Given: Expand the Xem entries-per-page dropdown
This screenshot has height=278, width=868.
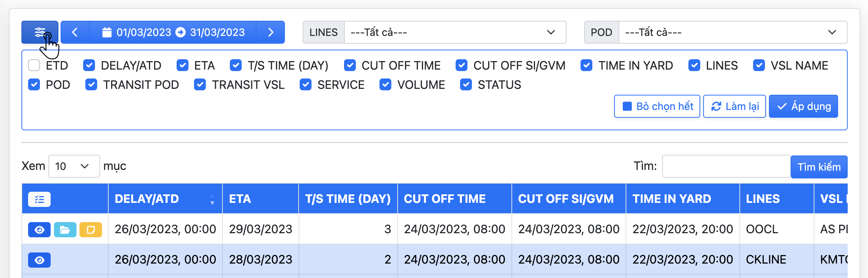Looking at the screenshot, I should click(x=74, y=166).
